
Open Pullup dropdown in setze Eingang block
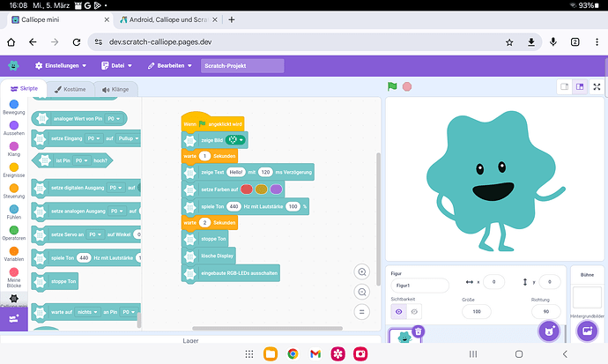click(x=129, y=138)
